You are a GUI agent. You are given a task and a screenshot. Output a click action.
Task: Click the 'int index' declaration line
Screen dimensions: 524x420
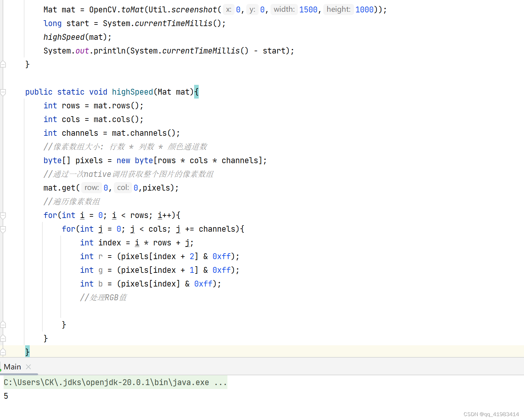coord(137,243)
